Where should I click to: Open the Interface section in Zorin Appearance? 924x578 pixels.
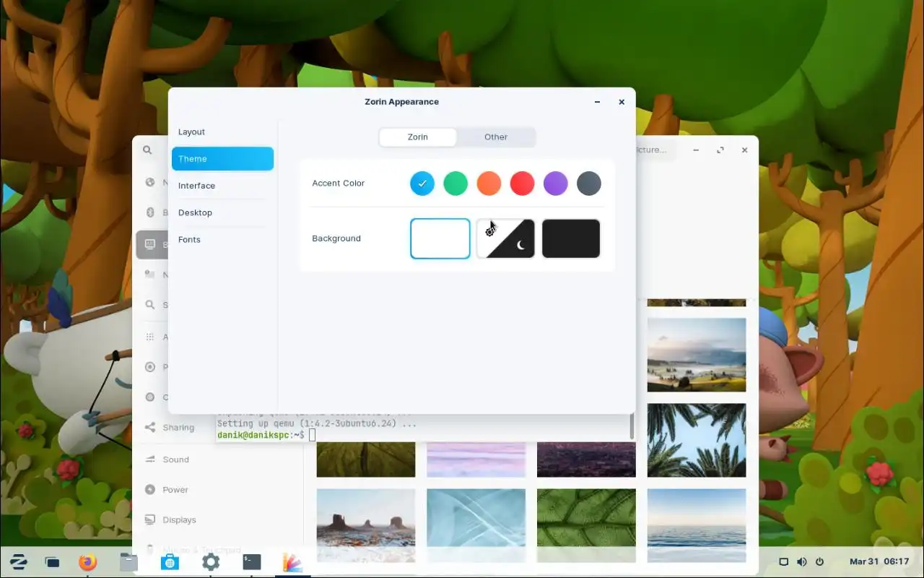222,186
